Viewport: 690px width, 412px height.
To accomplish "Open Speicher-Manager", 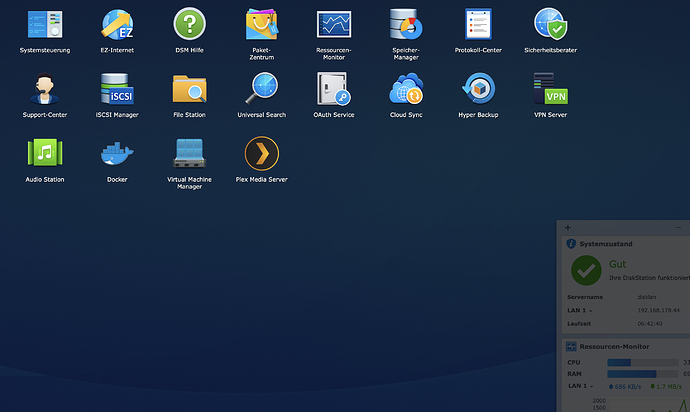I will click(x=406, y=25).
